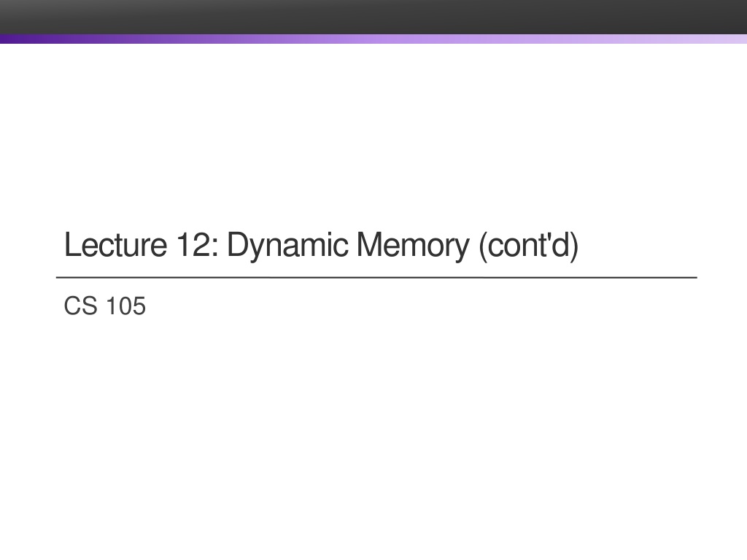
Task: Select the "(cont'd)" text in the title
Action: point(529,246)
